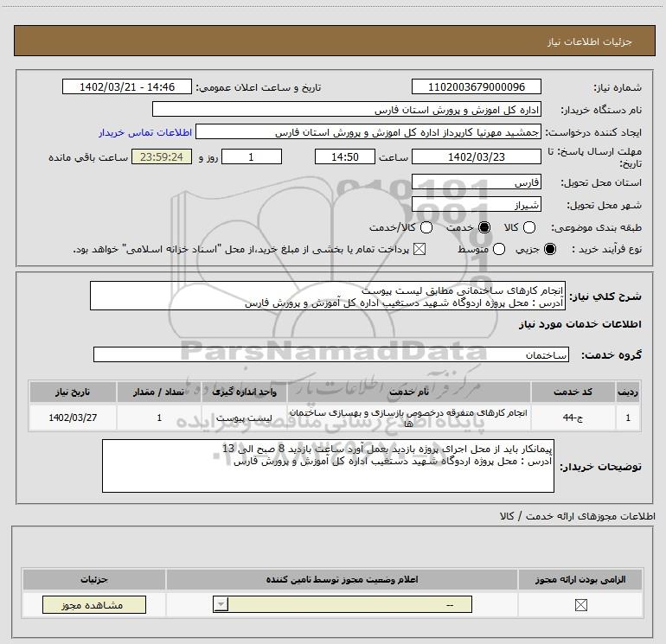Select the کالا radio button
This screenshot has height=644, width=666.
pos(528,227)
